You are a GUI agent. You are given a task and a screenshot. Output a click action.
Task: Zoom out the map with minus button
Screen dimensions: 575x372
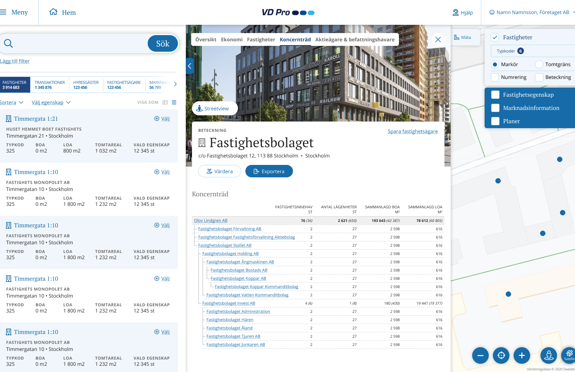[x=480, y=355]
